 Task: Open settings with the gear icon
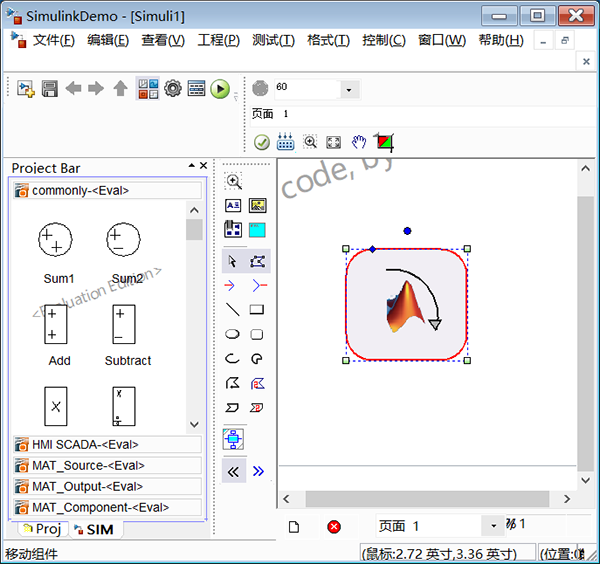tap(172, 89)
